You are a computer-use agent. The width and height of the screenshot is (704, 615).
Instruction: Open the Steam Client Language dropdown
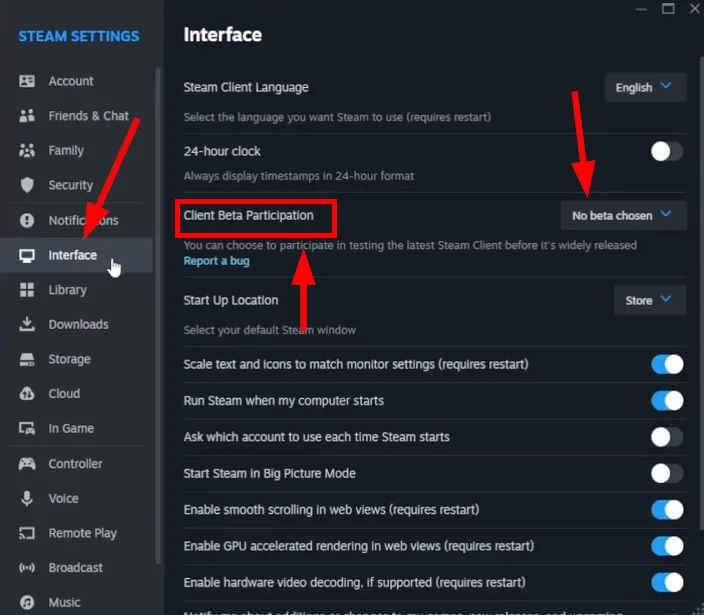tap(645, 88)
